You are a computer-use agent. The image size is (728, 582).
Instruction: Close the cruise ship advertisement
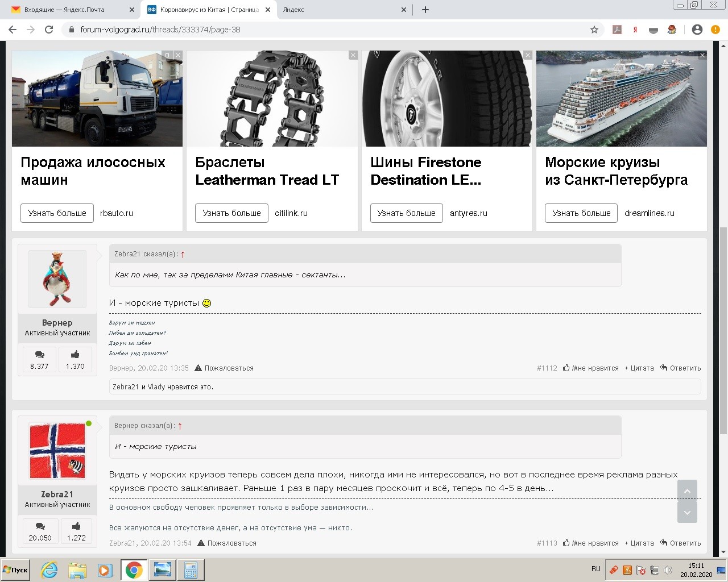pos(702,55)
